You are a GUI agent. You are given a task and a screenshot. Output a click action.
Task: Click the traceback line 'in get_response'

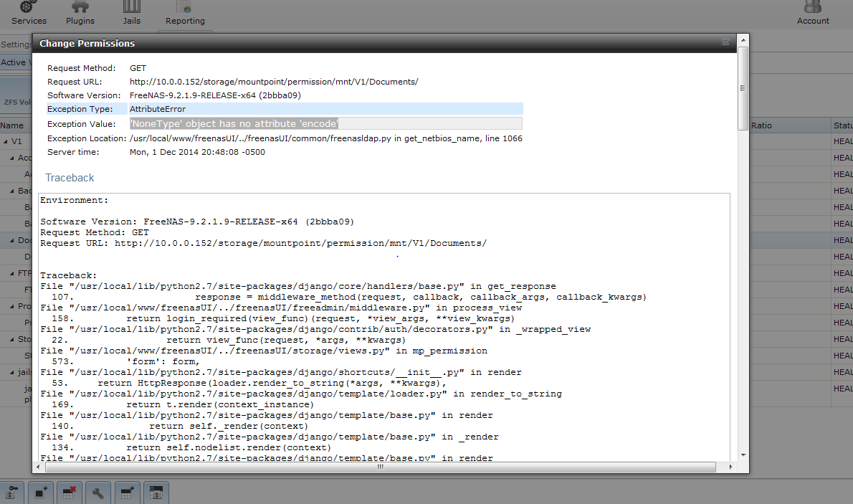pyautogui.click(x=298, y=286)
